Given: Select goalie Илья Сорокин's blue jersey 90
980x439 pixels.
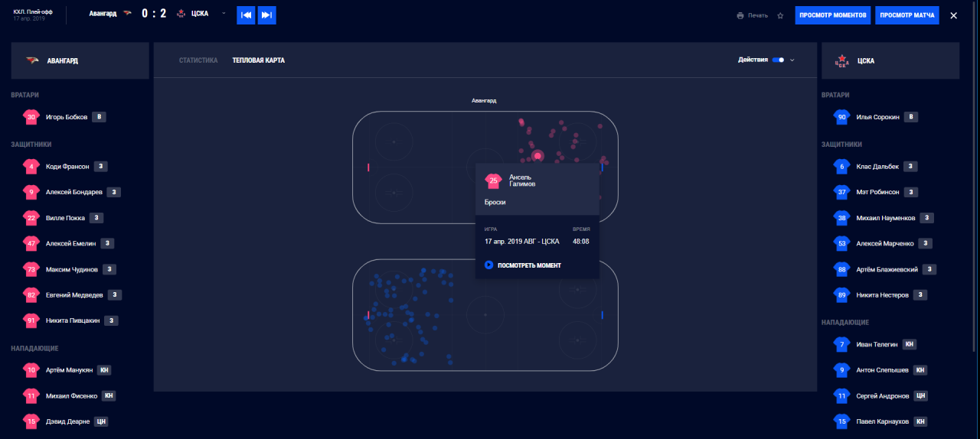Looking at the screenshot, I should click(x=841, y=117).
